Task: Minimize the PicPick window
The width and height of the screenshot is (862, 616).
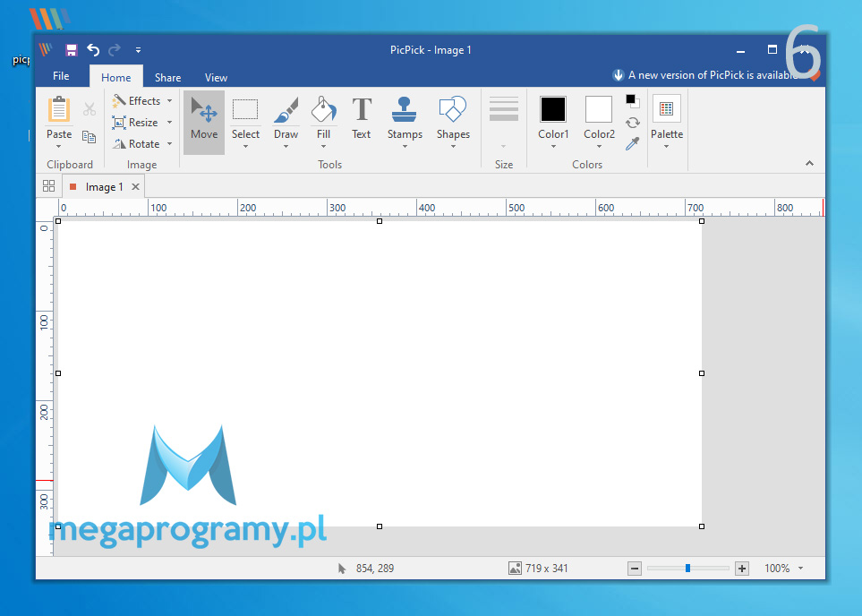Action: coord(740,51)
